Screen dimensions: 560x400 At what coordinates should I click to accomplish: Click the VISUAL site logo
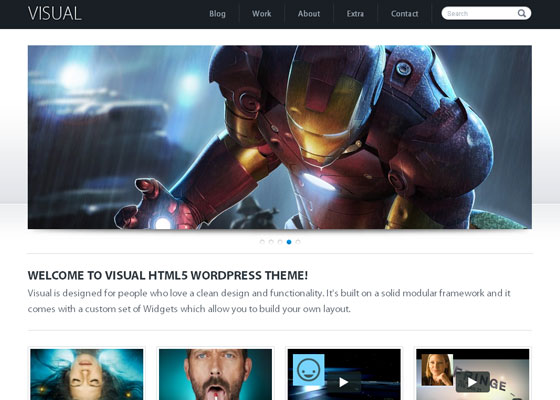point(55,14)
